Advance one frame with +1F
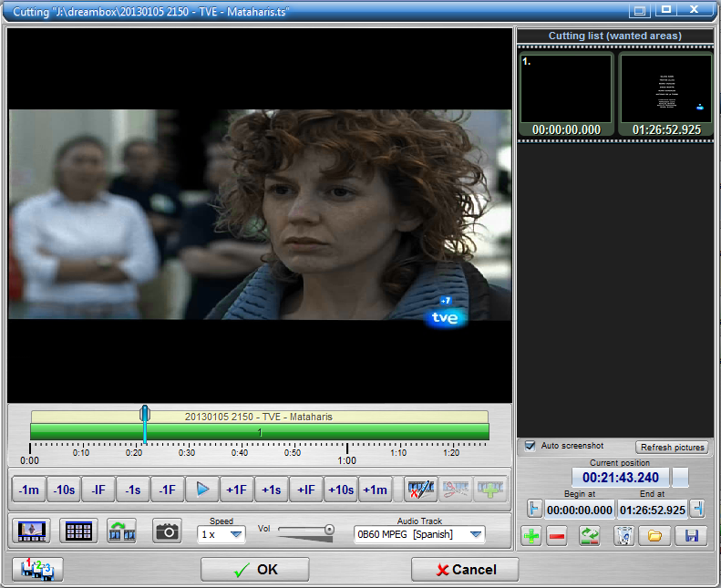This screenshot has width=721, height=588. click(x=237, y=490)
